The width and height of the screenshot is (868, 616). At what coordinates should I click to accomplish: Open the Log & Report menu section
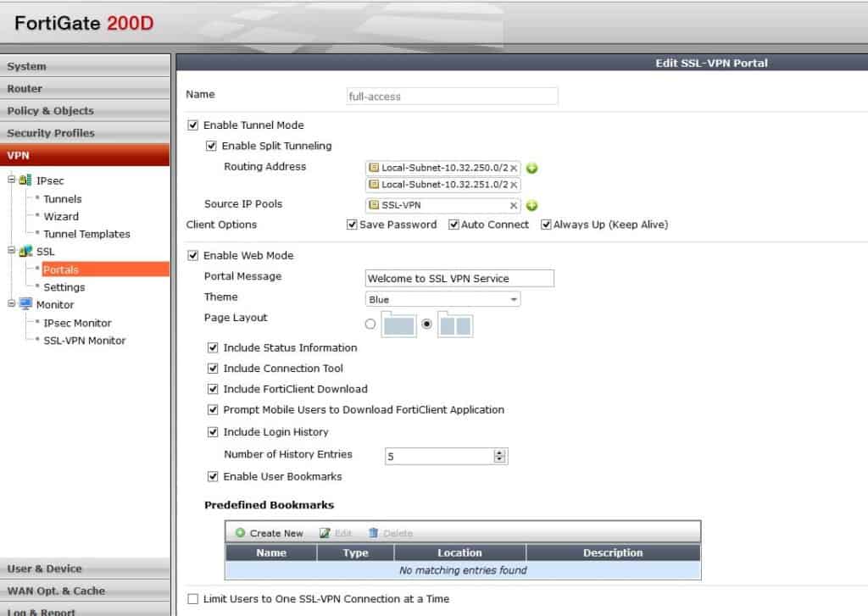click(x=86, y=610)
